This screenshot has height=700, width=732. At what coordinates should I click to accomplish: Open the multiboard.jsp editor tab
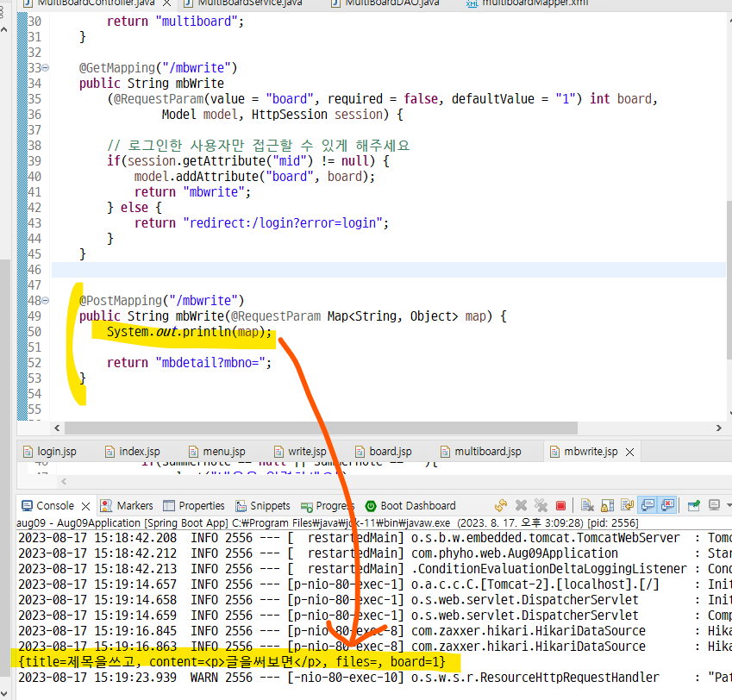pyautogui.click(x=481, y=451)
